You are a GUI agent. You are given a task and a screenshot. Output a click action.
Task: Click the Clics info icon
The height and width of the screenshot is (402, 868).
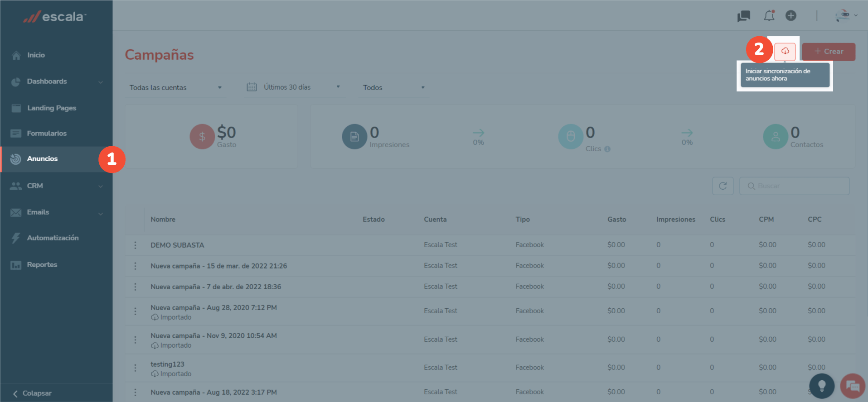(607, 149)
